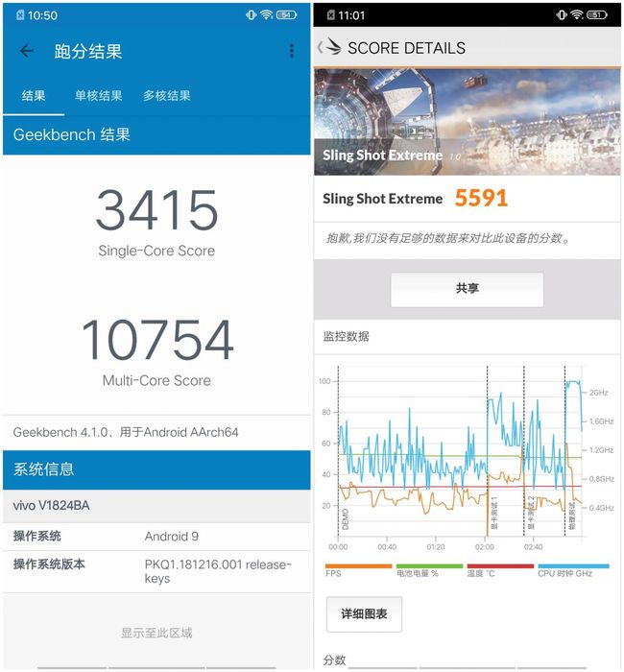This screenshot has width=624, height=672.
Task: Tap the 11:01 clock in status bar
Action: click(351, 15)
